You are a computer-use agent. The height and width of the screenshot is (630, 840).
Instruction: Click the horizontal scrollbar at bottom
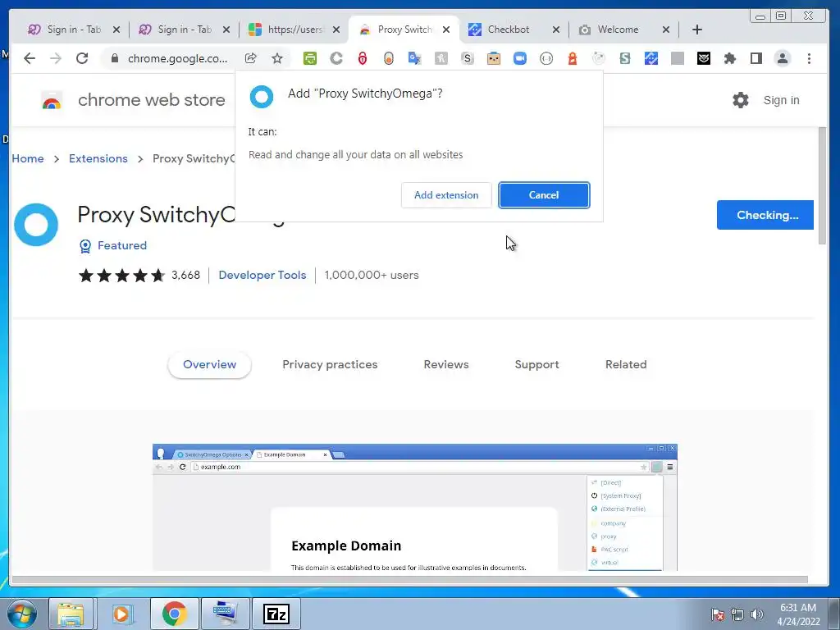[x=410, y=579]
